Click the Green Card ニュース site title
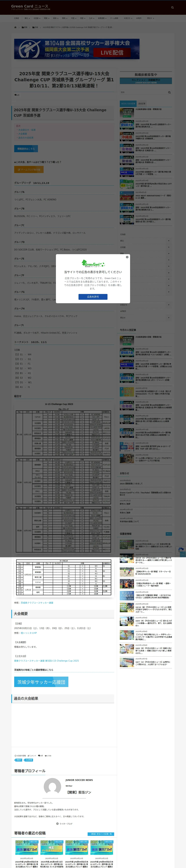This screenshot has height=868, width=186. [29, 6]
